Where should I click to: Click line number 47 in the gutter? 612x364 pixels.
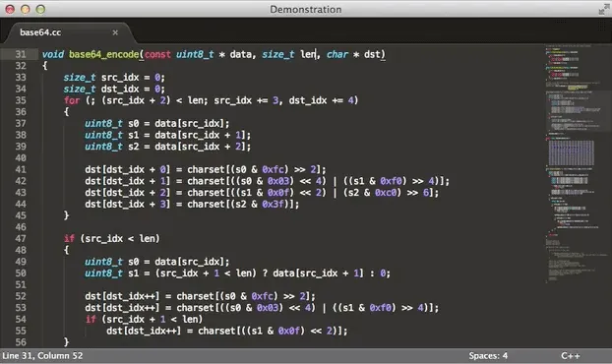[x=21, y=238]
